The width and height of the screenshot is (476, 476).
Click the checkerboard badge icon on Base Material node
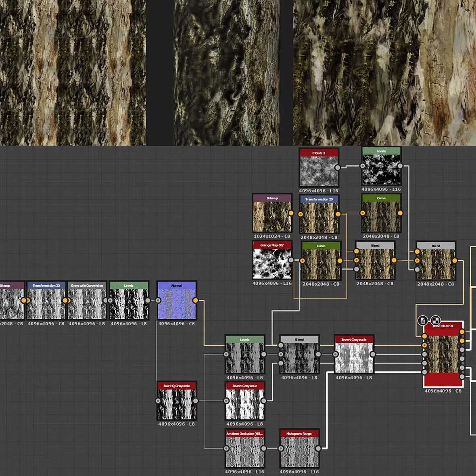tap(435, 320)
